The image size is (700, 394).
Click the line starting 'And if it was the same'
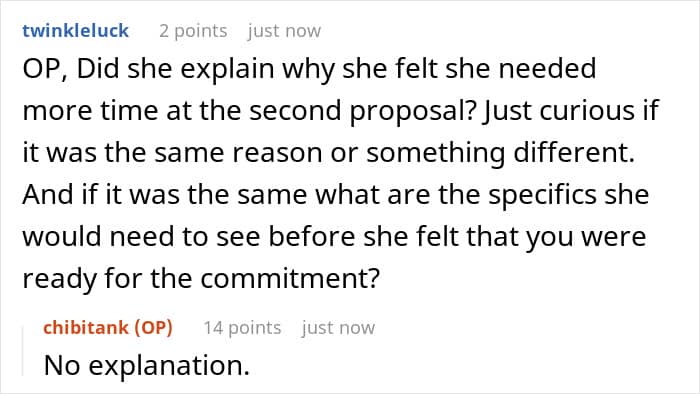pos(336,195)
